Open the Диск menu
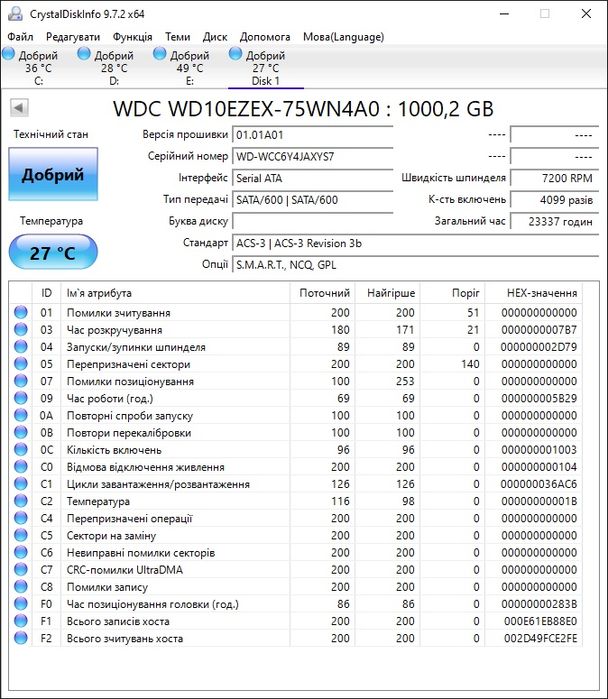The image size is (608, 699). (x=215, y=37)
